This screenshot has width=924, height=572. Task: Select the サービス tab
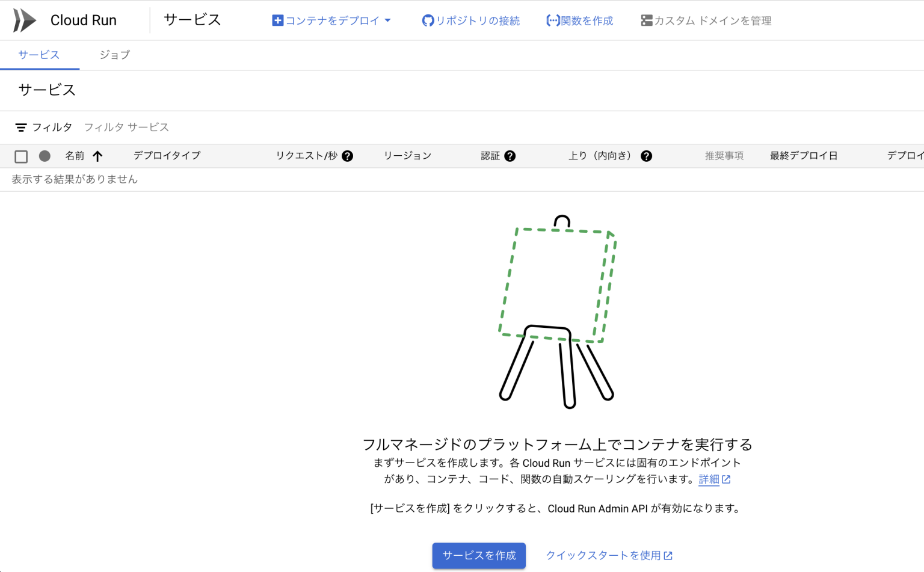point(39,55)
